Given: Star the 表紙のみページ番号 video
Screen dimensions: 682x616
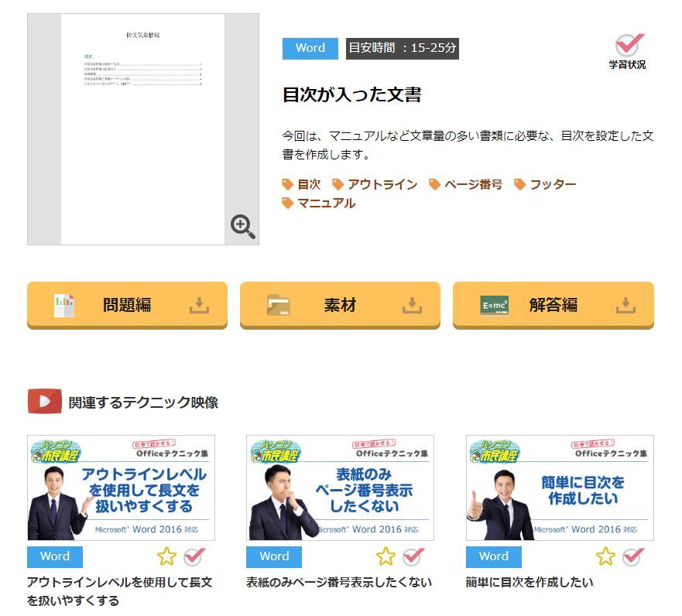Looking at the screenshot, I should pyautogui.click(x=386, y=556).
